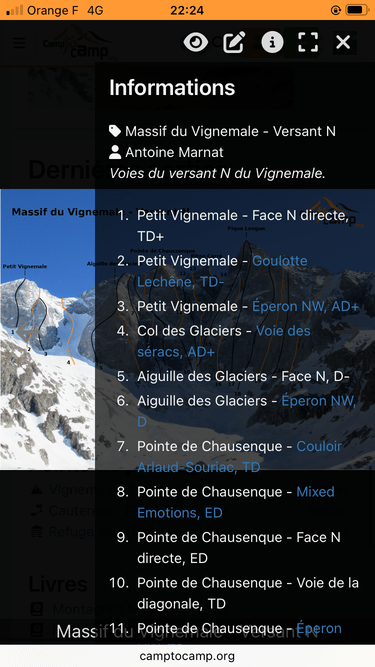This screenshot has width=375, height=667.
Task: Open the Goulotte Lechêne, TD- route link
Action: [x=222, y=271]
